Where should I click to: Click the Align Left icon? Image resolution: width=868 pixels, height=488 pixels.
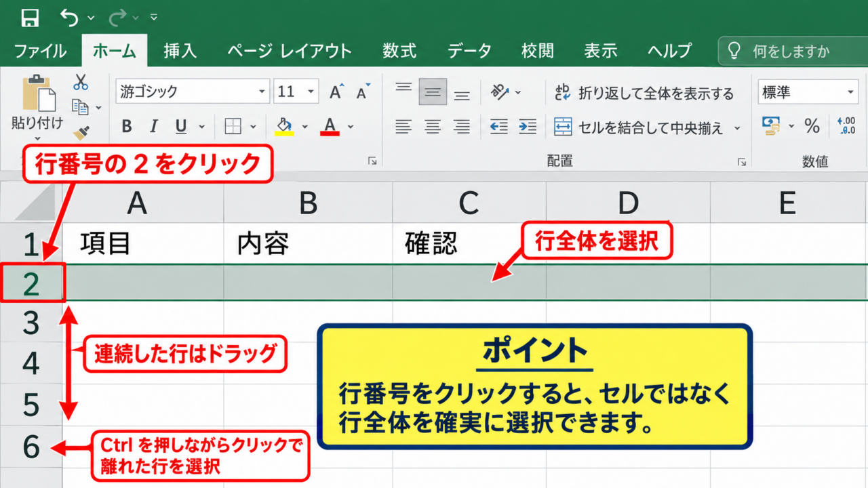click(x=403, y=126)
